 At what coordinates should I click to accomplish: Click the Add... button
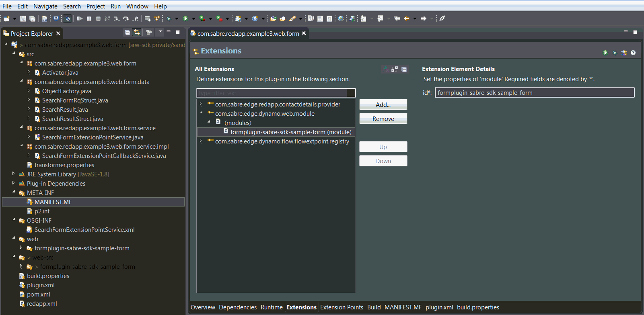click(383, 104)
